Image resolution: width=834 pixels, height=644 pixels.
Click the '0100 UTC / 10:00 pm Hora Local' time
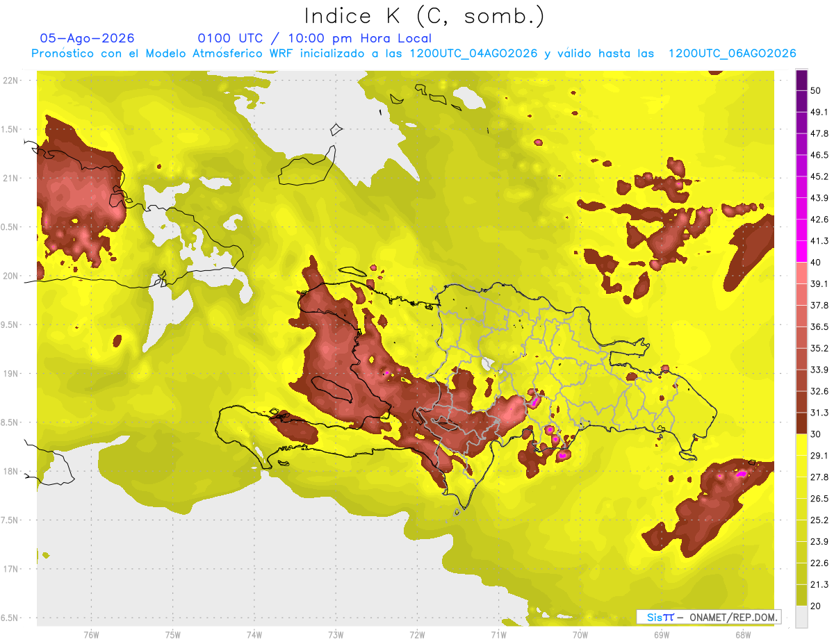coord(315,38)
